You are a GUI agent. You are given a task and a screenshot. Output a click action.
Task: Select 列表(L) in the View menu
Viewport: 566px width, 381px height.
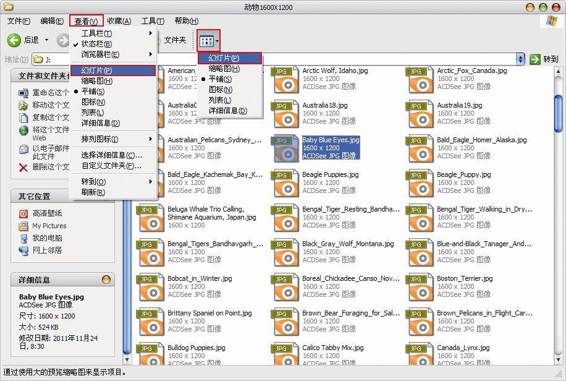point(113,113)
